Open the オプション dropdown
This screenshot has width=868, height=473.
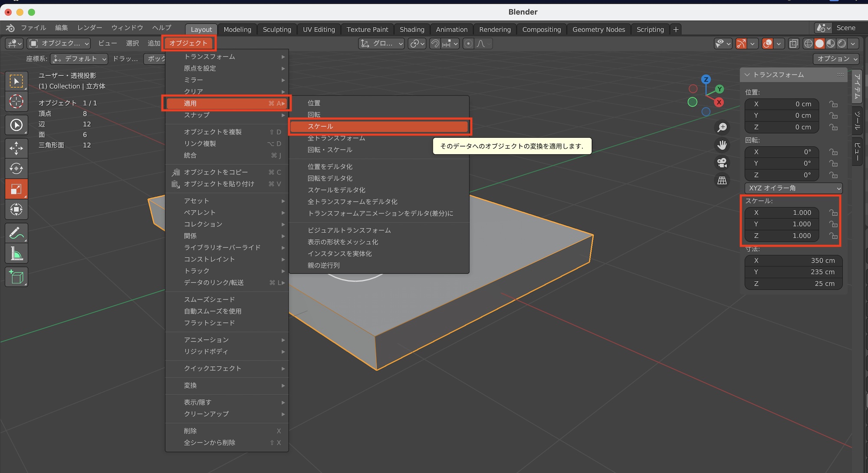[836, 59]
